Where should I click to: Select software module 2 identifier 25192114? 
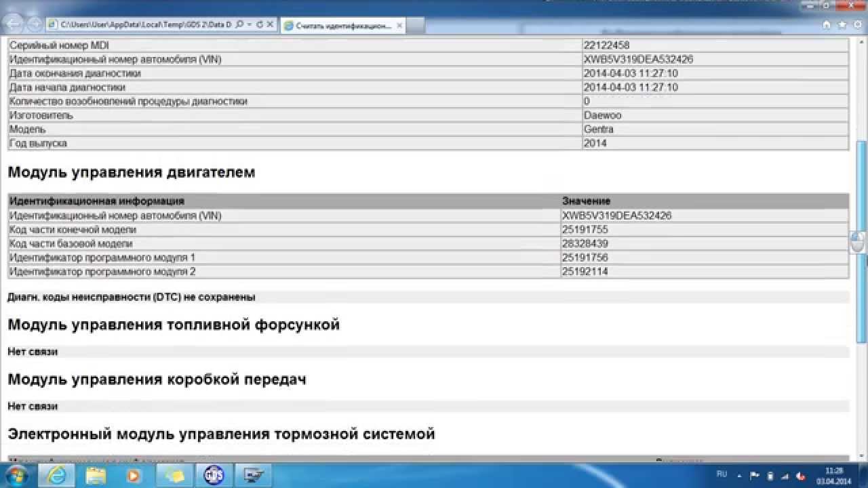(585, 272)
